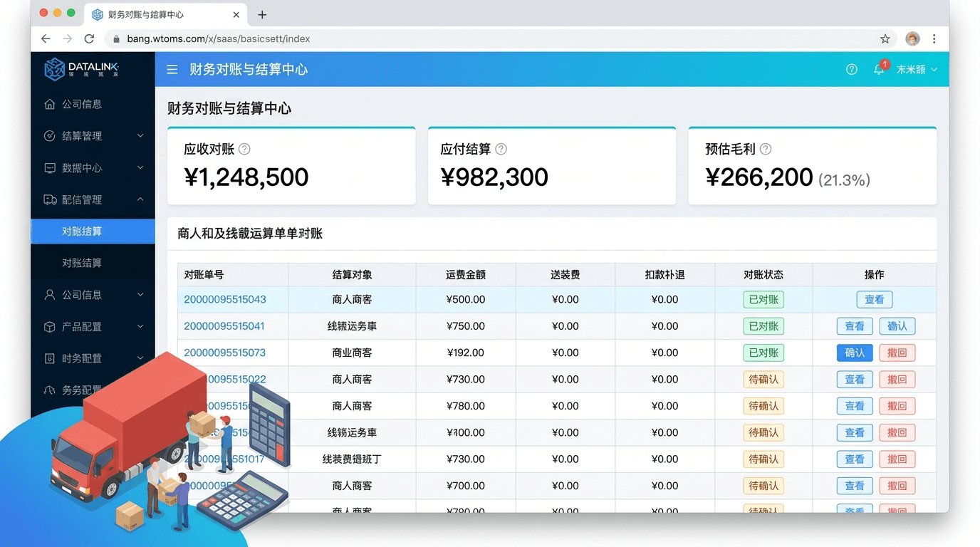The height and width of the screenshot is (547, 980).
Task: Expand the 时务配置 sidebar menu chevron
Action: pos(140,359)
